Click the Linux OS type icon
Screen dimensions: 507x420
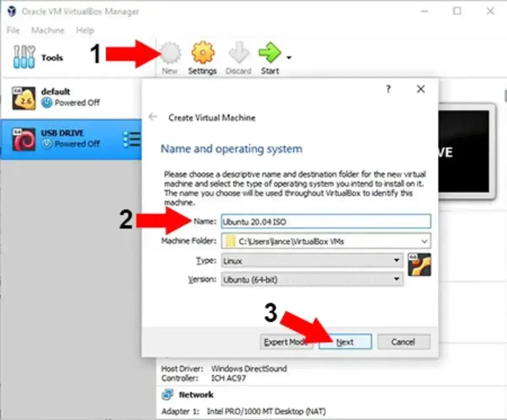coord(420,265)
